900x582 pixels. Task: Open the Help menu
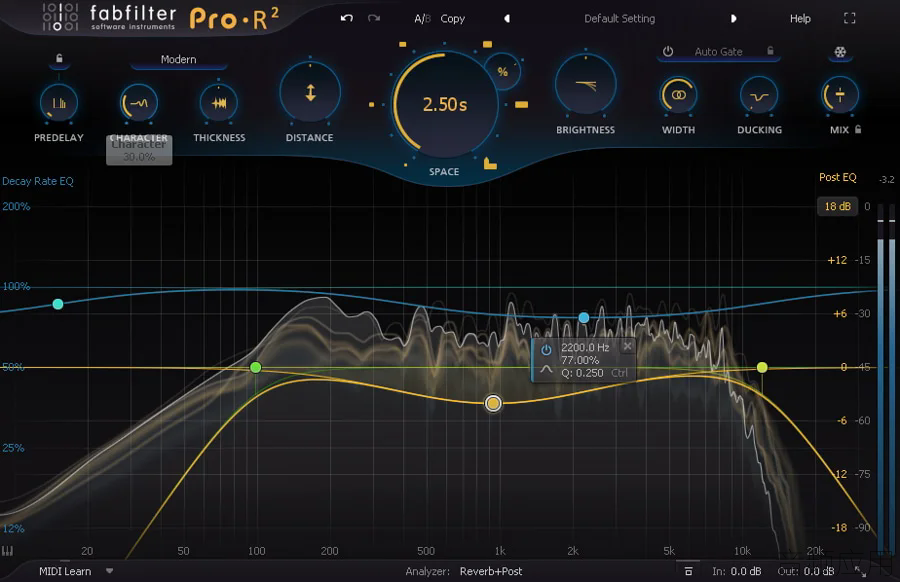(800, 18)
